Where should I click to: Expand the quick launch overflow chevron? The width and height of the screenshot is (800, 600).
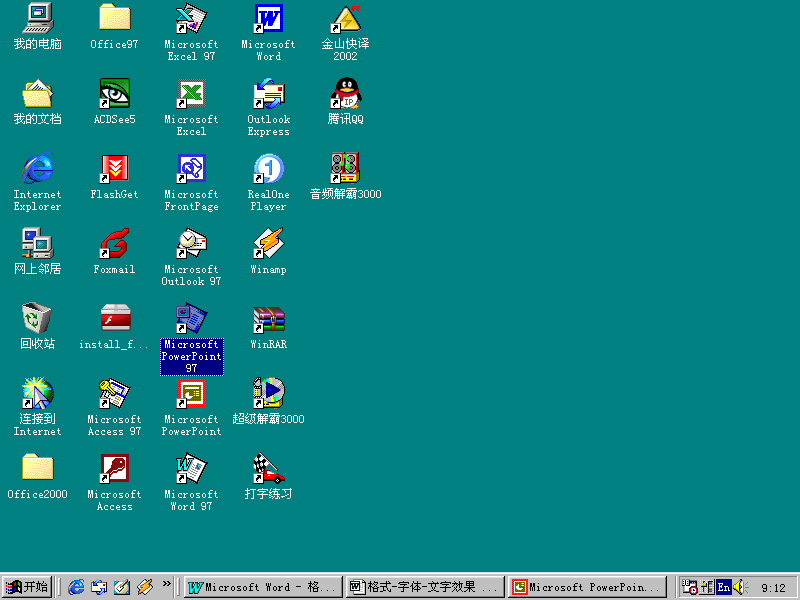(167, 584)
